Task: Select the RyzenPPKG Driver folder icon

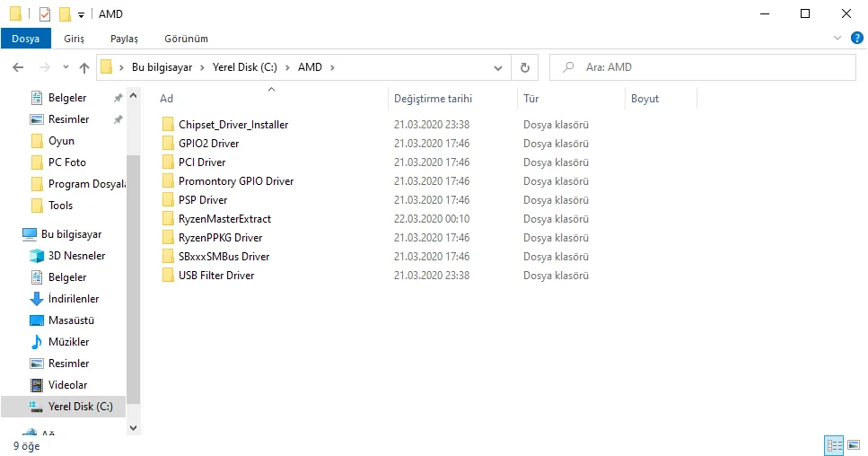Action: (168, 237)
